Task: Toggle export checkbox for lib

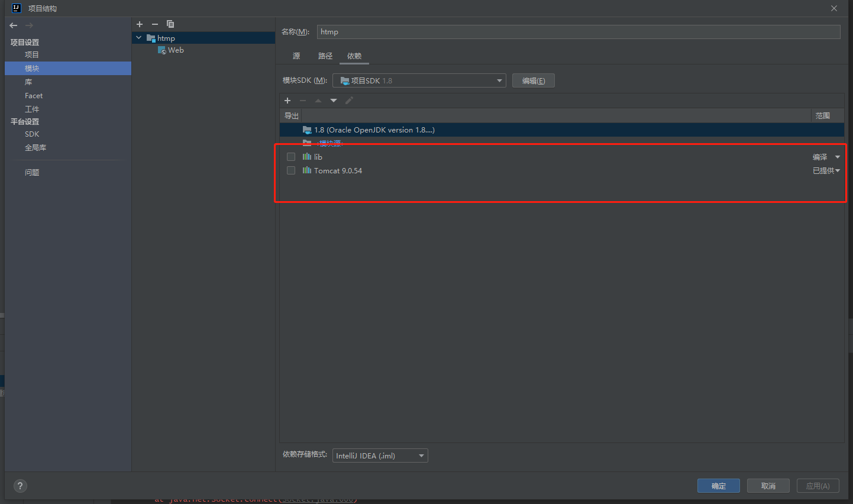Action: point(291,157)
